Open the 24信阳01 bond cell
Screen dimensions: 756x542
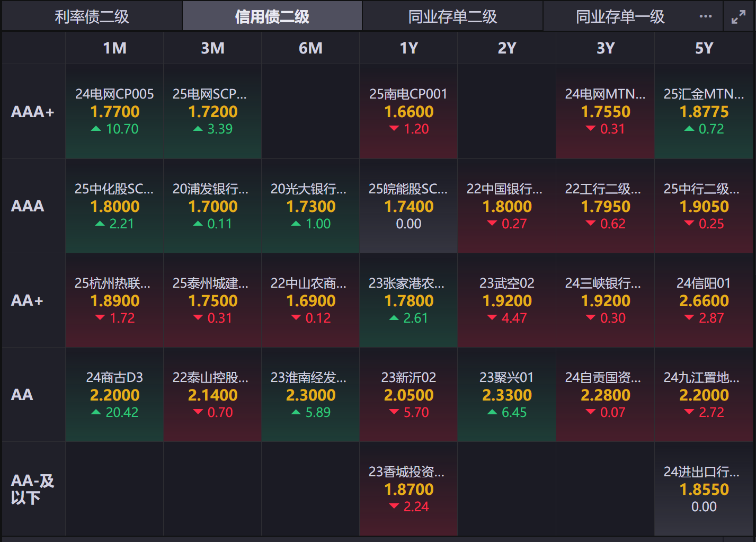point(704,300)
